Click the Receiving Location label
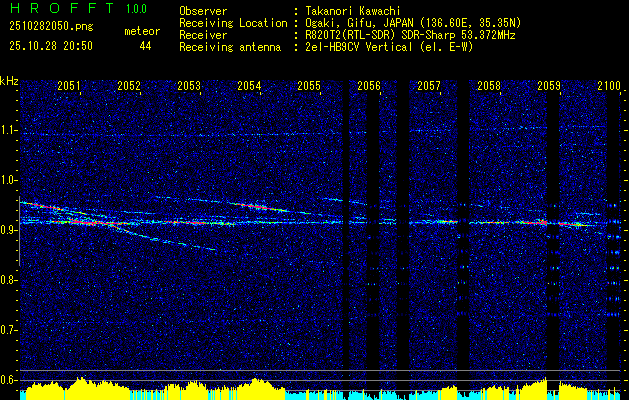Image resolution: width=629 pixels, height=400 pixels. tap(233, 23)
